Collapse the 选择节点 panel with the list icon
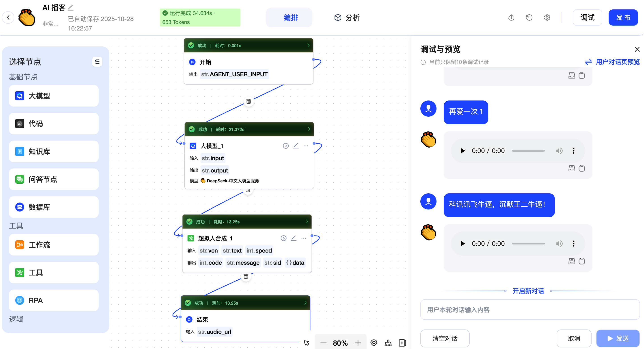This screenshot has width=644, height=349. pos(97,61)
